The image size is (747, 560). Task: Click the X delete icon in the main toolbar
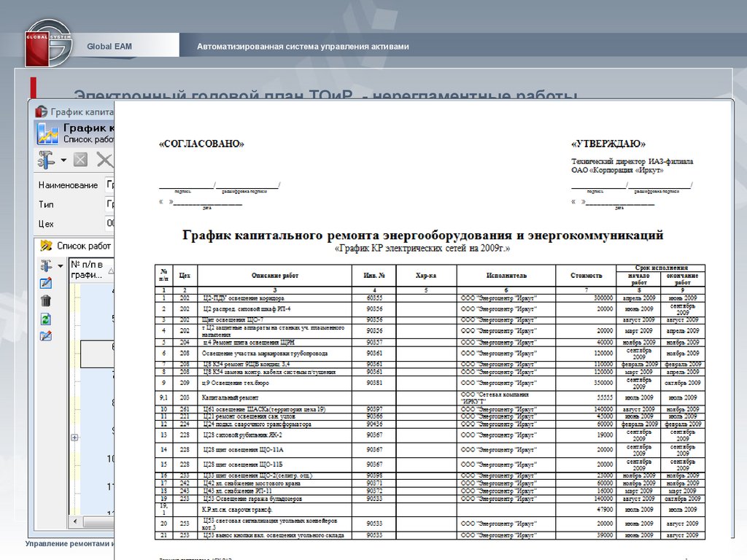point(104,160)
